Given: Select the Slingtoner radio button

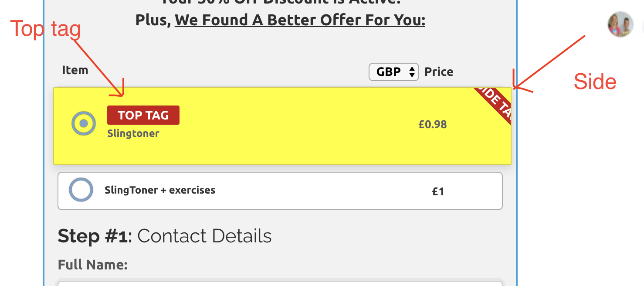Looking at the screenshot, I should [84, 123].
